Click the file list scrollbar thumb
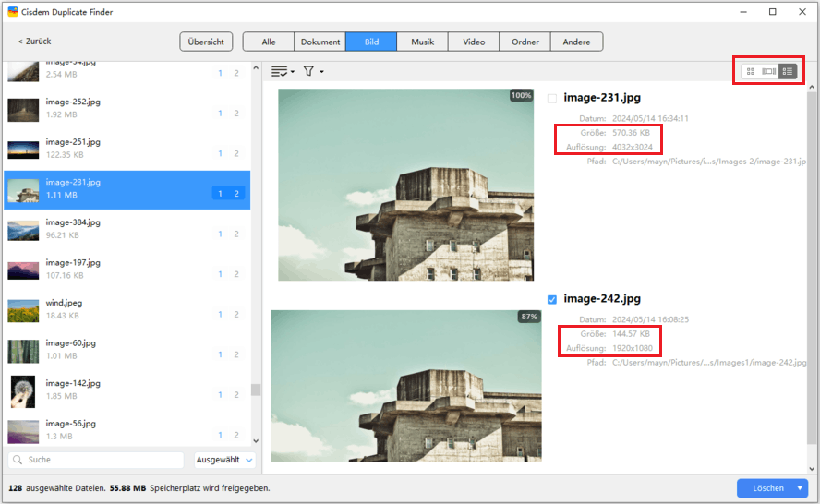Viewport: 820px width, 504px height. pos(256,390)
